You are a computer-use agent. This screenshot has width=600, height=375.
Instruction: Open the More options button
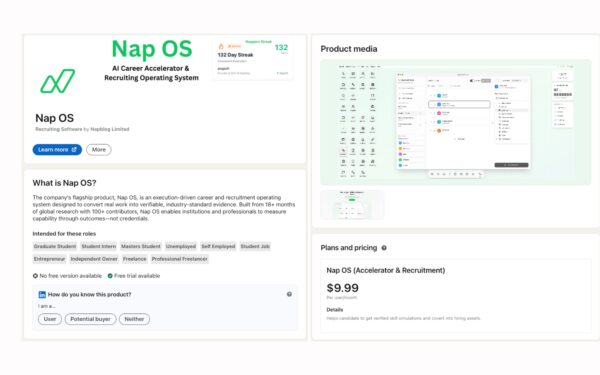point(99,150)
